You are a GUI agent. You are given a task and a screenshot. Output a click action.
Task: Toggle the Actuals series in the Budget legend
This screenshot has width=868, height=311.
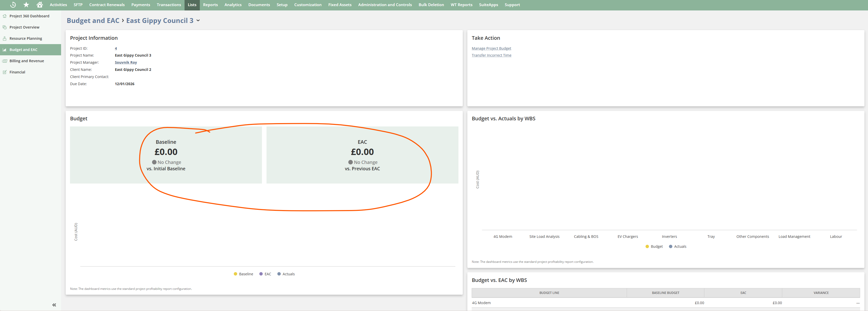tap(286, 274)
